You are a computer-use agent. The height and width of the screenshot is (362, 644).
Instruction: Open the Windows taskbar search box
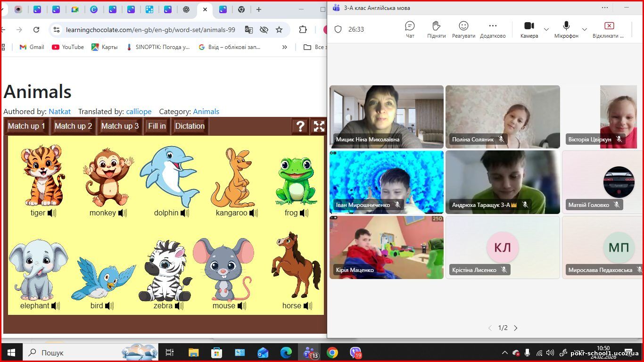pos(71,353)
